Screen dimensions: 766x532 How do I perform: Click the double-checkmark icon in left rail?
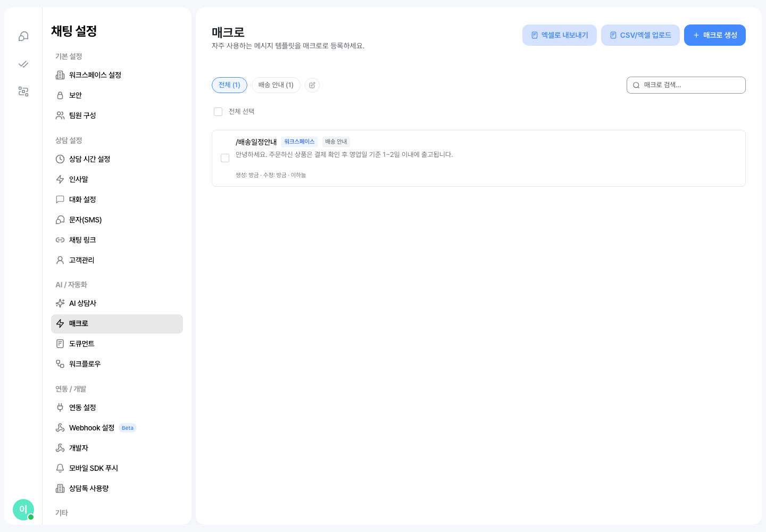point(23,64)
